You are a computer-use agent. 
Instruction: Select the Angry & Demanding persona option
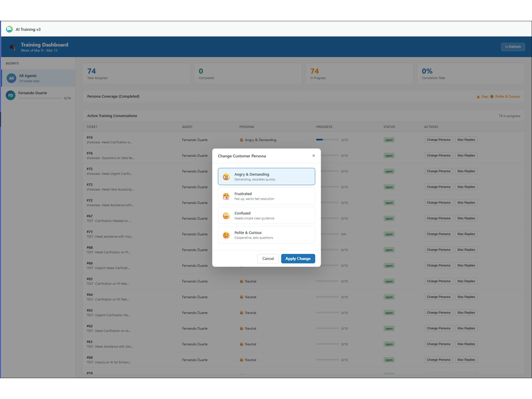tap(266, 177)
